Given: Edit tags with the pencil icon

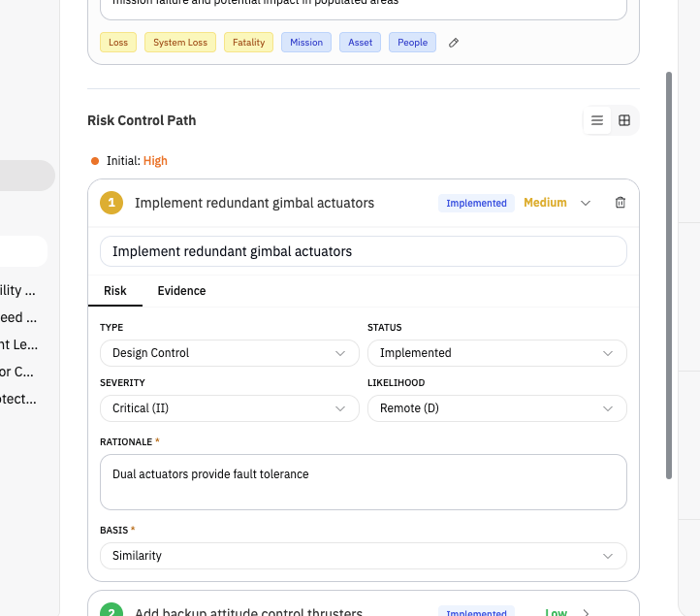Looking at the screenshot, I should [453, 43].
